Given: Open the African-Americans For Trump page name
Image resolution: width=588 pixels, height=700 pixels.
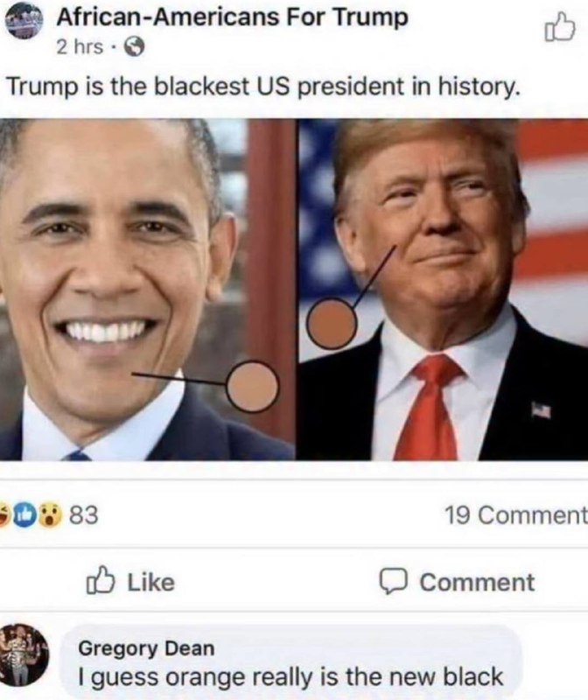Looking at the screenshot, I should click(232, 17).
